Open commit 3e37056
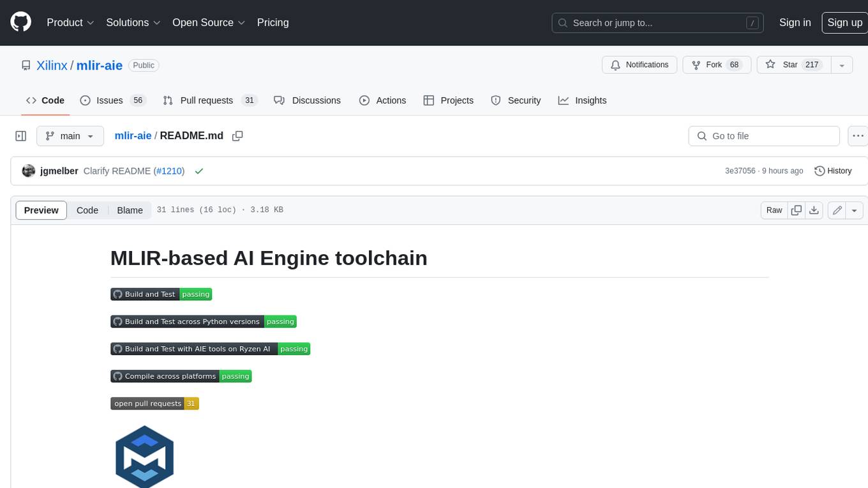Viewport: 868px width, 488px height. [x=740, y=171]
